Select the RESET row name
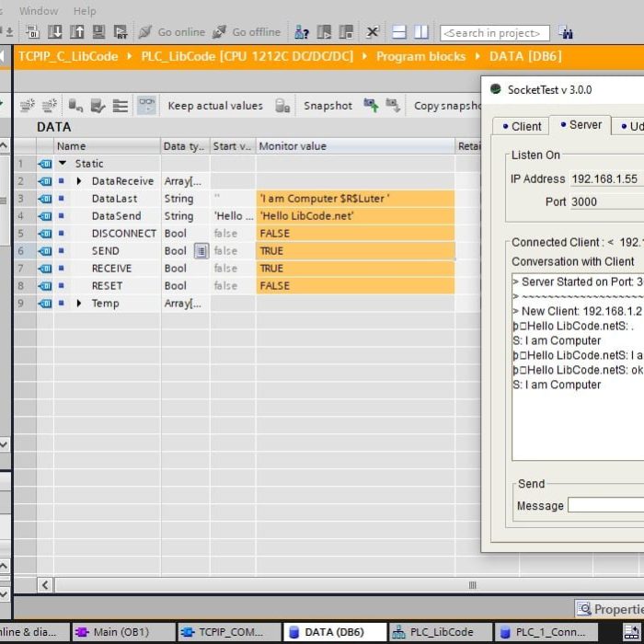The image size is (644, 644). (107, 286)
